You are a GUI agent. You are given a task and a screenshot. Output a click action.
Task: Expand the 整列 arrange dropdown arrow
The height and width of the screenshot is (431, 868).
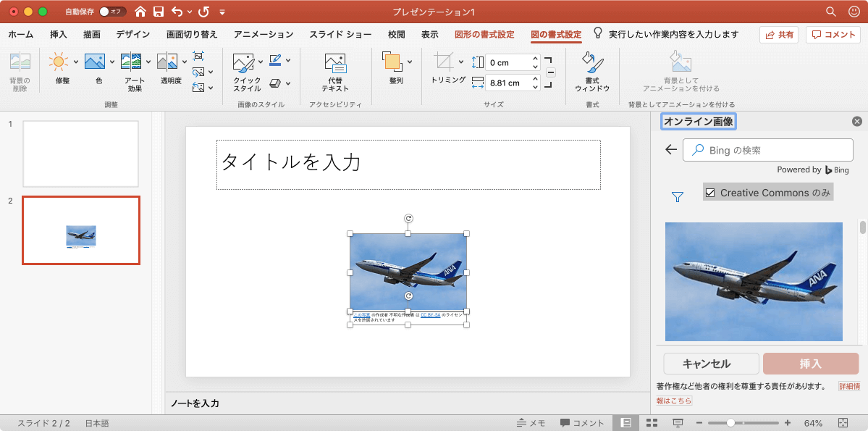pyautogui.click(x=410, y=62)
